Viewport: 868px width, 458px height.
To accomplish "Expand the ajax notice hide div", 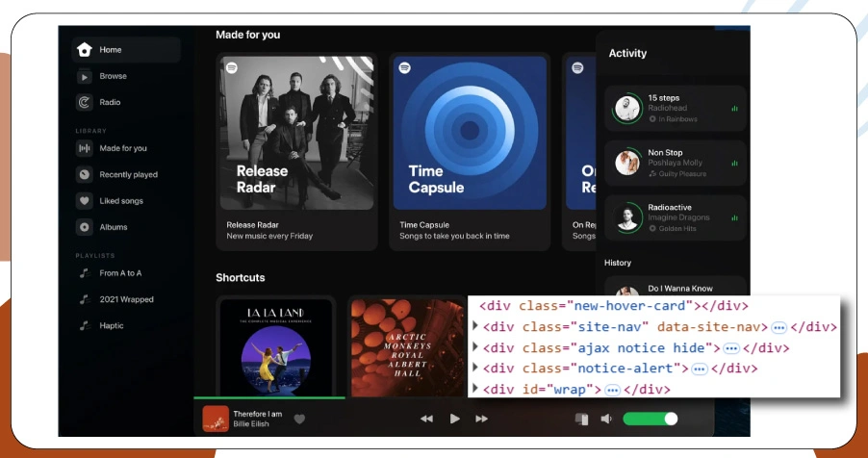I will [475, 347].
